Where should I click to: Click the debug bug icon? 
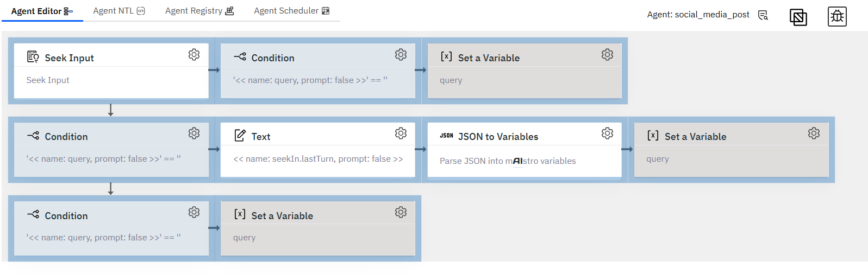click(837, 16)
